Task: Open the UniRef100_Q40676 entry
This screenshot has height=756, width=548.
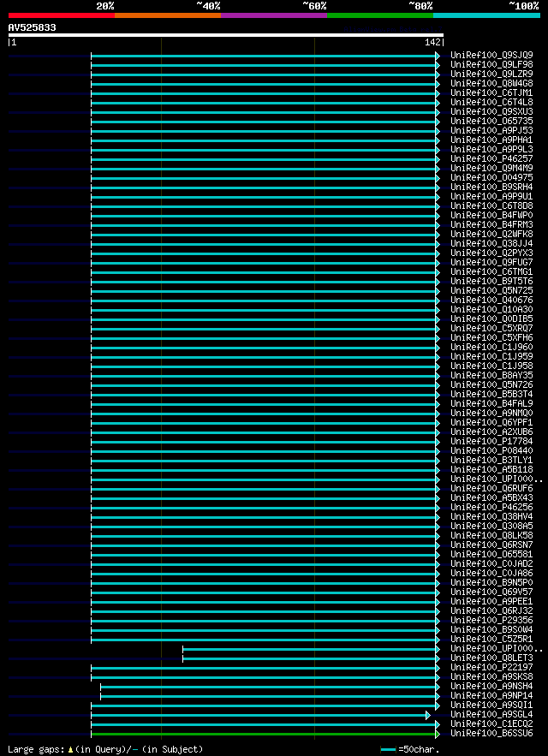Action: [491, 300]
